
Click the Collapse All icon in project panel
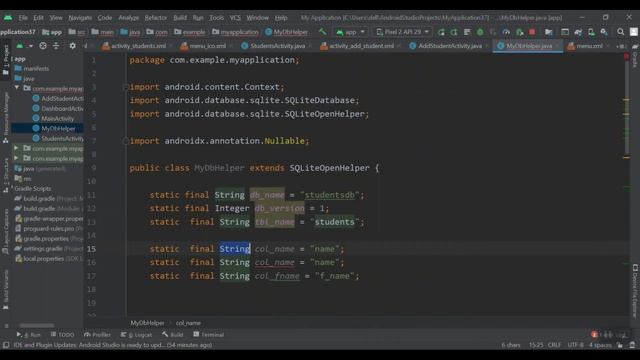tap(56, 46)
